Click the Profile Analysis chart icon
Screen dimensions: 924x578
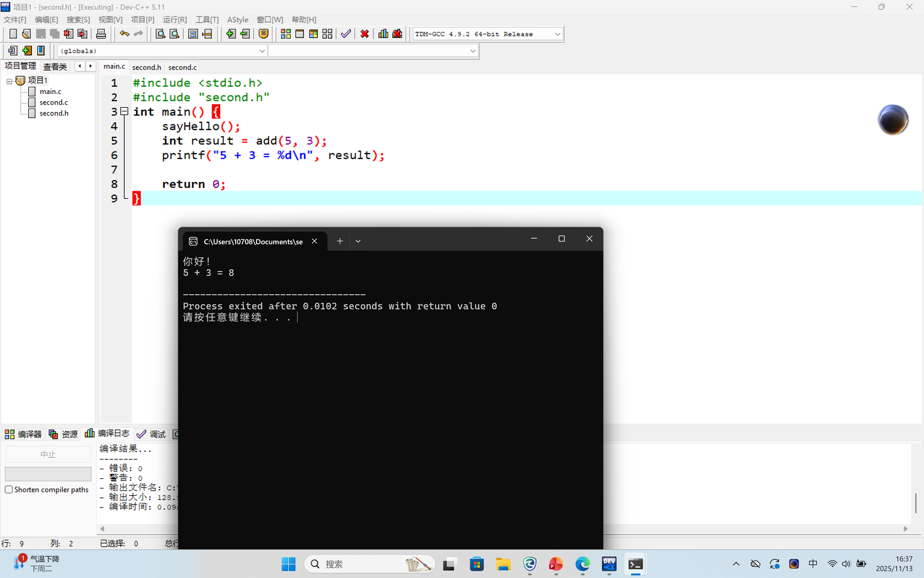pos(383,34)
